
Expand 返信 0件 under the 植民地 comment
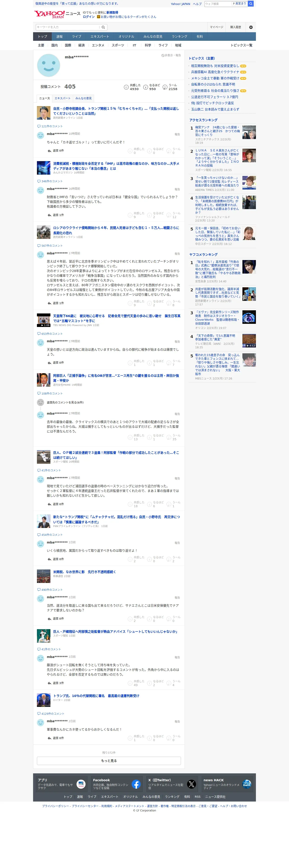tap(56, 559)
